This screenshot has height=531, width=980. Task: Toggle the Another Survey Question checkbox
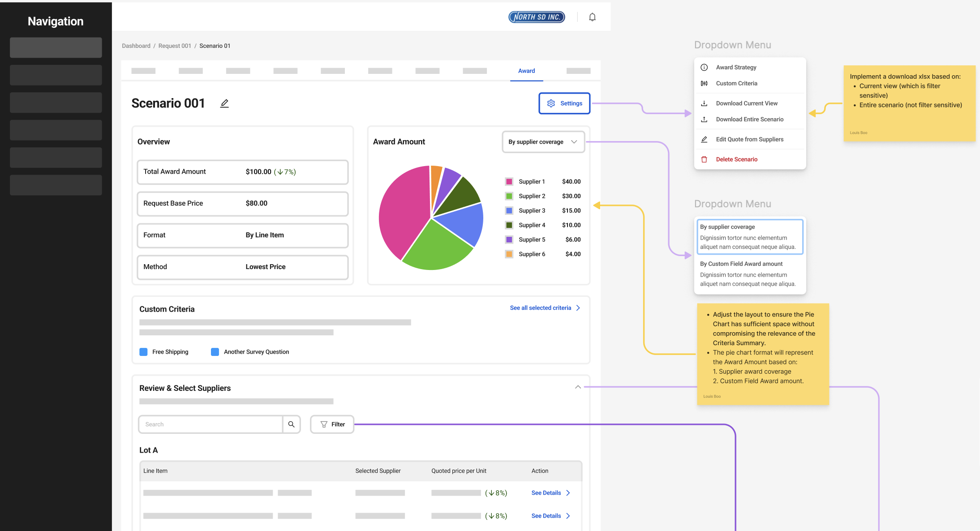click(x=215, y=352)
